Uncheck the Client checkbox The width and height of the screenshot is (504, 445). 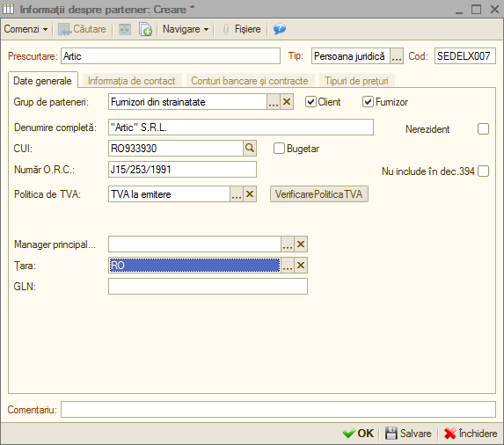coord(310,102)
